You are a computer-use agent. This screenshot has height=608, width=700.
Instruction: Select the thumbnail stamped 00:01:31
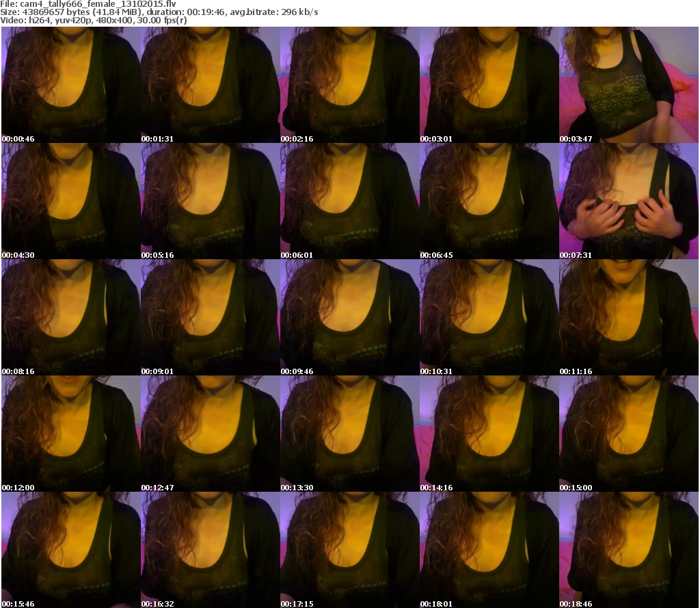click(211, 85)
